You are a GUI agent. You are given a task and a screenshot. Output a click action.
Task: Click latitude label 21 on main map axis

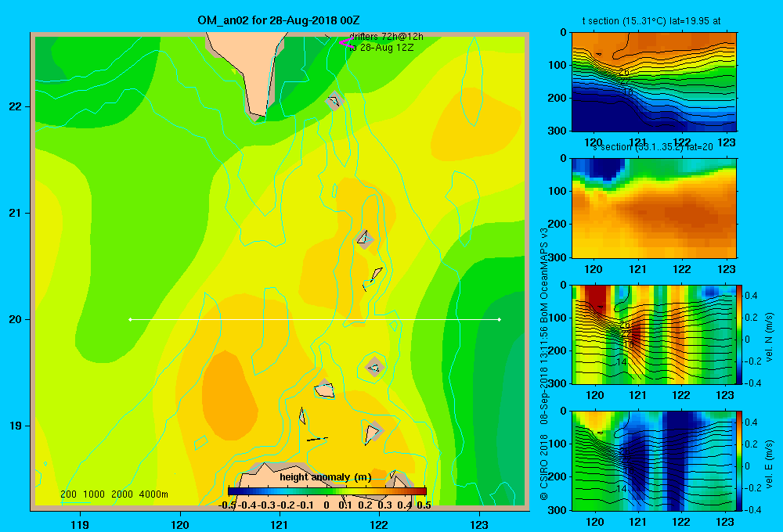pyautogui.click(x=16, y=213)
